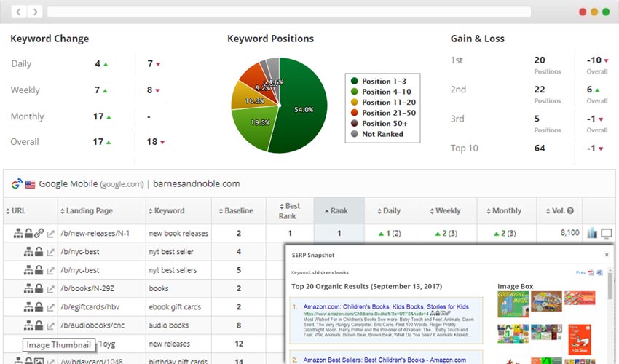619x364 pixels.
Task: Sort by Rank column header
Action: click(339, 211)
